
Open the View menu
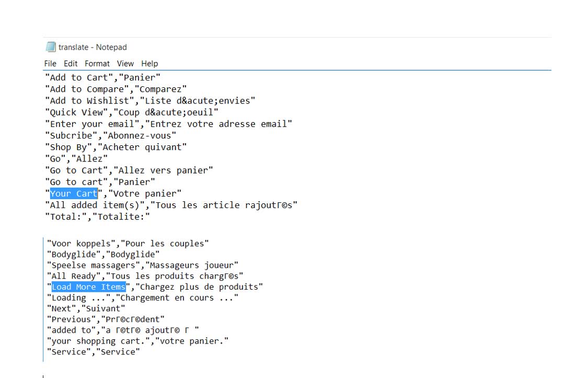click(x=125, y=63)
